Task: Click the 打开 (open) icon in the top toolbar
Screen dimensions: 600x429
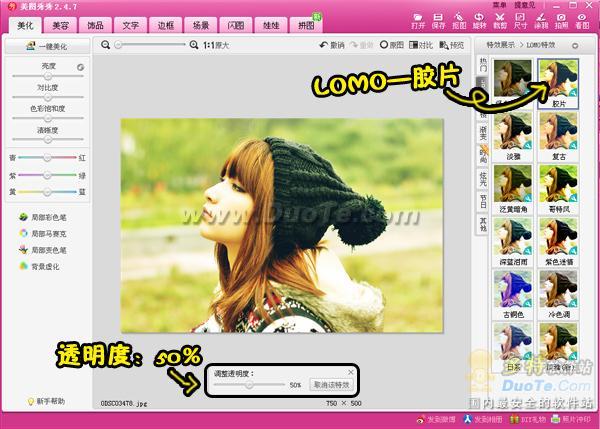Action: tap(418, 21)
